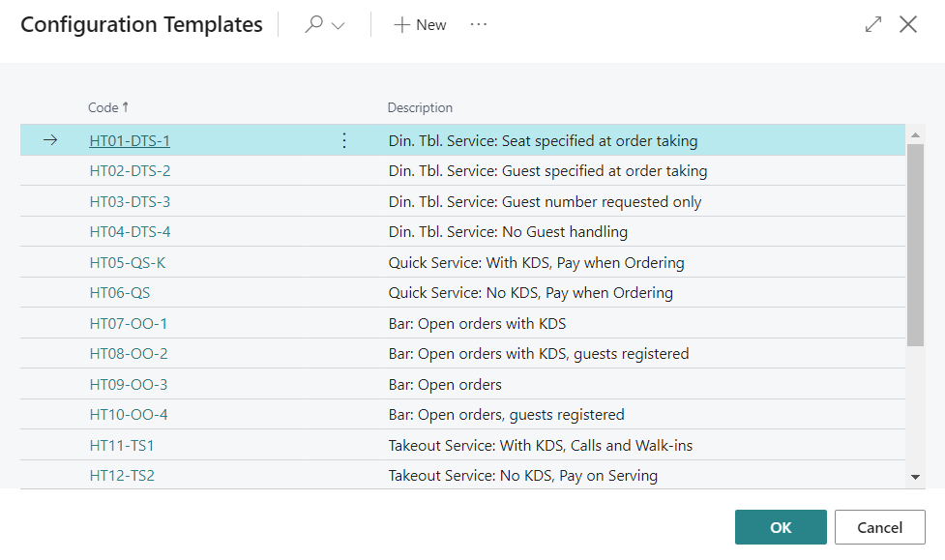
Task: Confirm selection with OK button
Action: click(x=781, y=527)
